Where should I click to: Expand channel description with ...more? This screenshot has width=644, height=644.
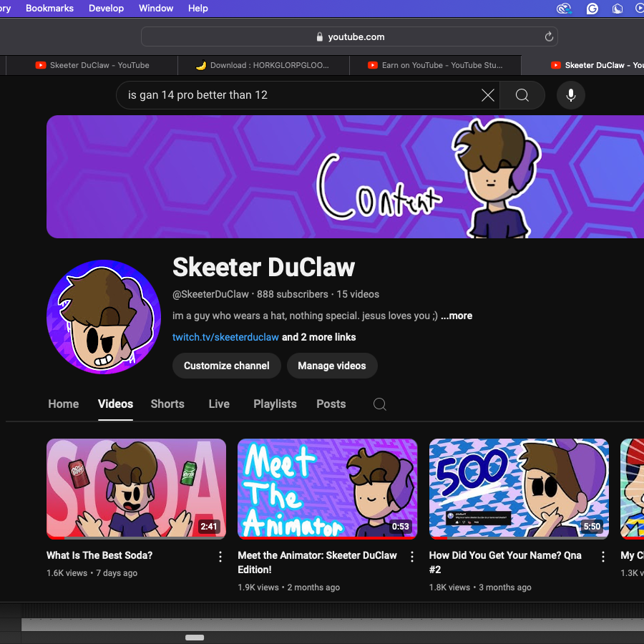[x=457, y=316]
